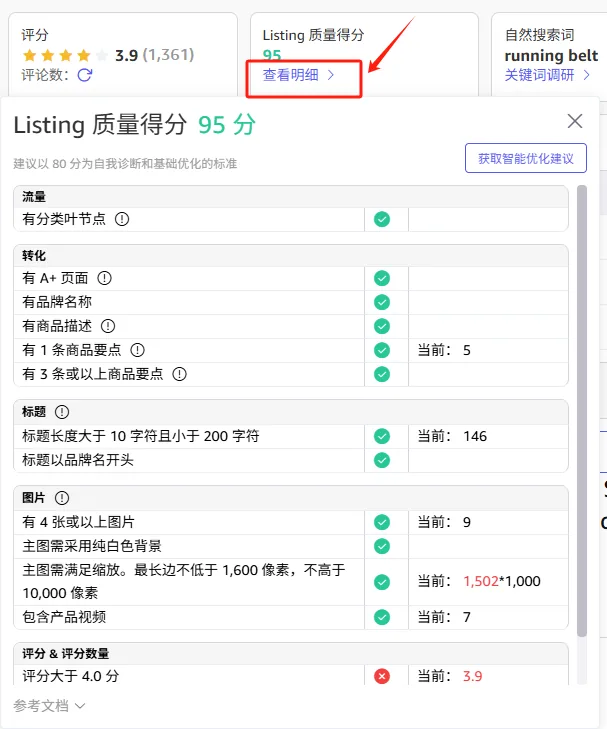Image resolution: width=607 pixels, height=729 pixels.
Task: Click the chevron after 关键词调研
Action: click(x=586, y=75)
